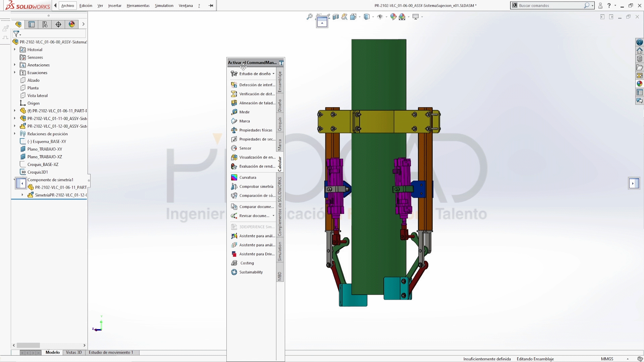644x362 pixels.
Task: Switch to Estudio de movimiento 1 tab
Action: coord(111,353)
